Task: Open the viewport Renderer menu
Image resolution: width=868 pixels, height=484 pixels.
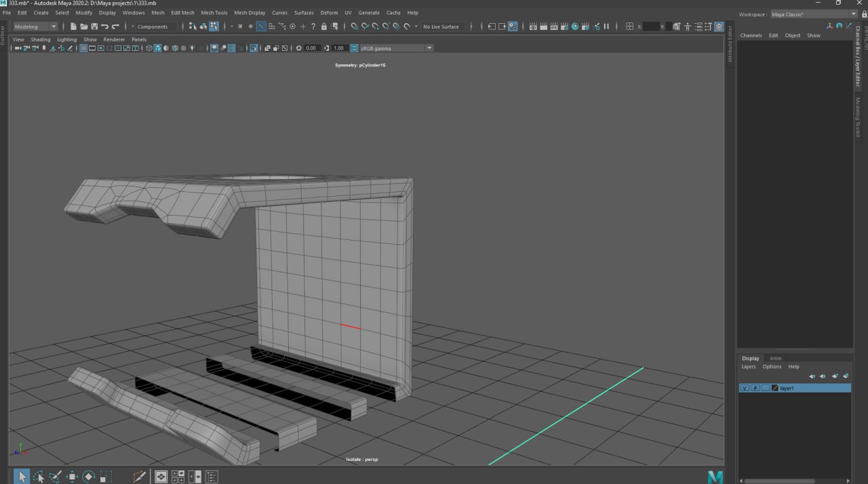Action: tap(114, 39)
